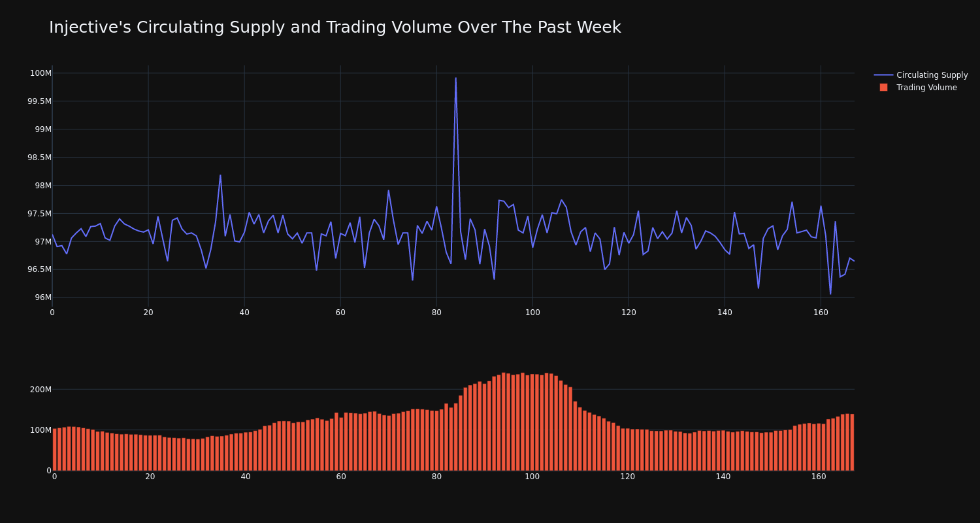The image size is (980, 523).
Task: Click the x-axis label 100 under the supply chart
Action: 532,312
